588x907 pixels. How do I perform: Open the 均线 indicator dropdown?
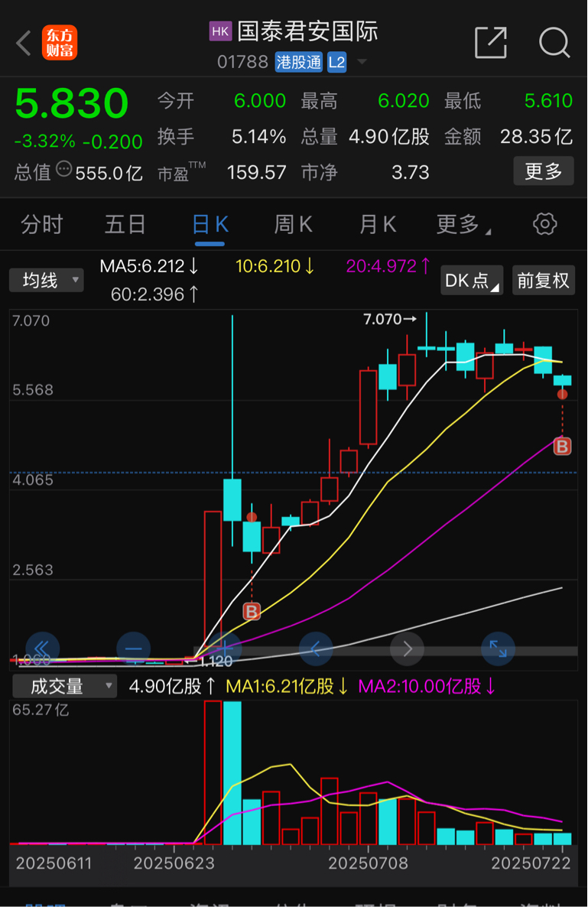point(46,281)
